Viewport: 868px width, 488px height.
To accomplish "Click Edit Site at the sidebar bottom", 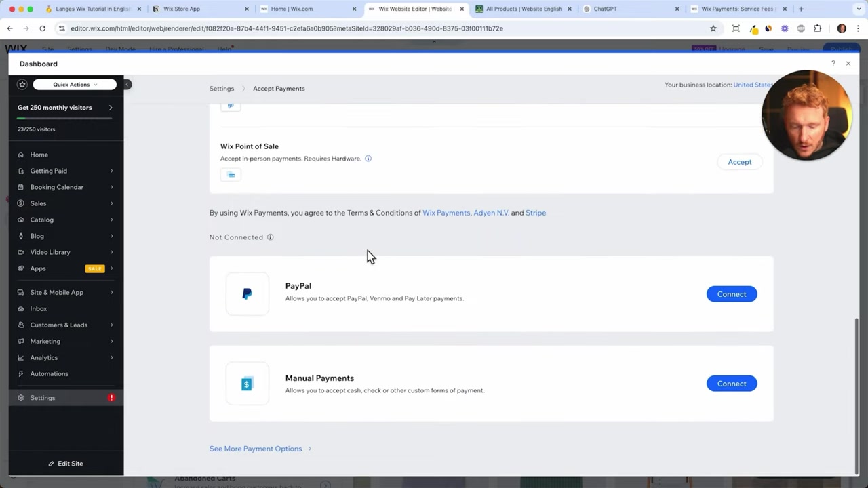I will [66, 464].
